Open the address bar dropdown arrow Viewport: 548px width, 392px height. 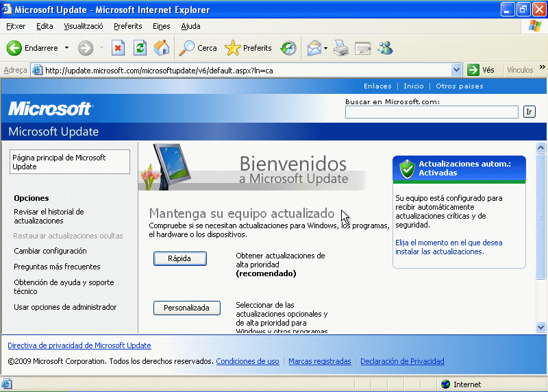457,70
